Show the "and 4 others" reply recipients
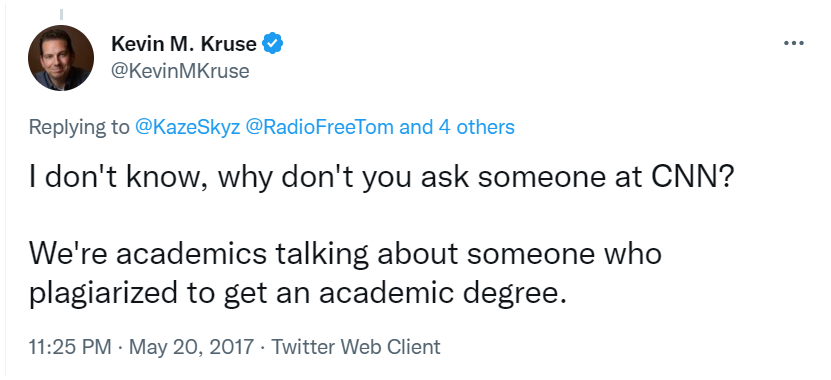This screenshot has height=380, width=831. (x=457, y=127)
